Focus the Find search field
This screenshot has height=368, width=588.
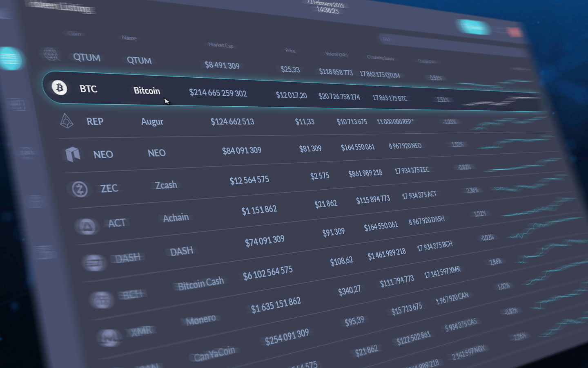451,44
